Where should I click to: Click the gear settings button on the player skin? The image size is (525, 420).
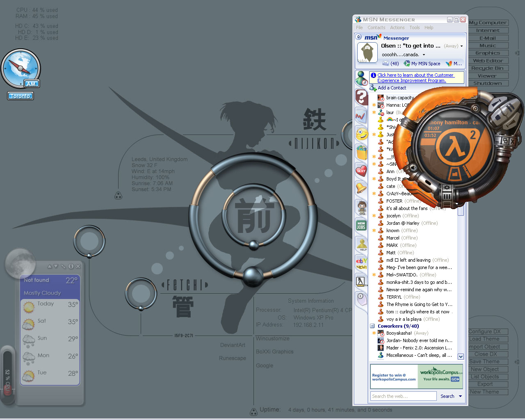click(x=447, y=187)
